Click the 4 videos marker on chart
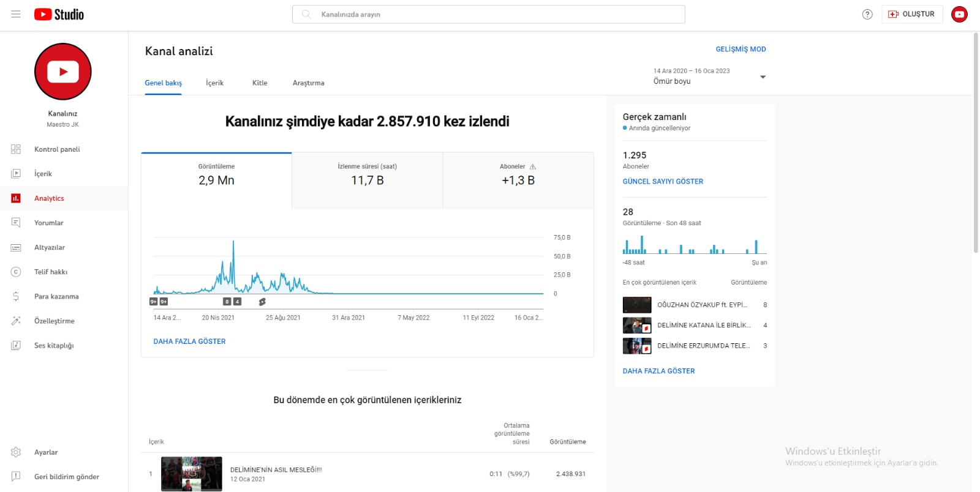The height and width of the screenshot is (492, 980). tap(237, 302)
